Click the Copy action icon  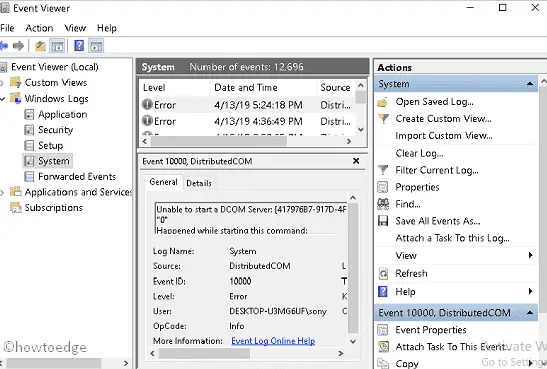[x=383, y=363]
